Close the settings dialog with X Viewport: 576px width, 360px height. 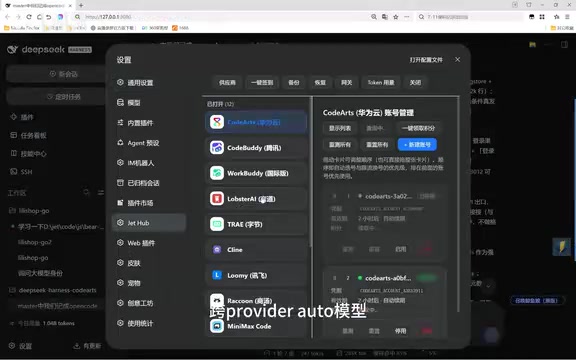(457, 60)
